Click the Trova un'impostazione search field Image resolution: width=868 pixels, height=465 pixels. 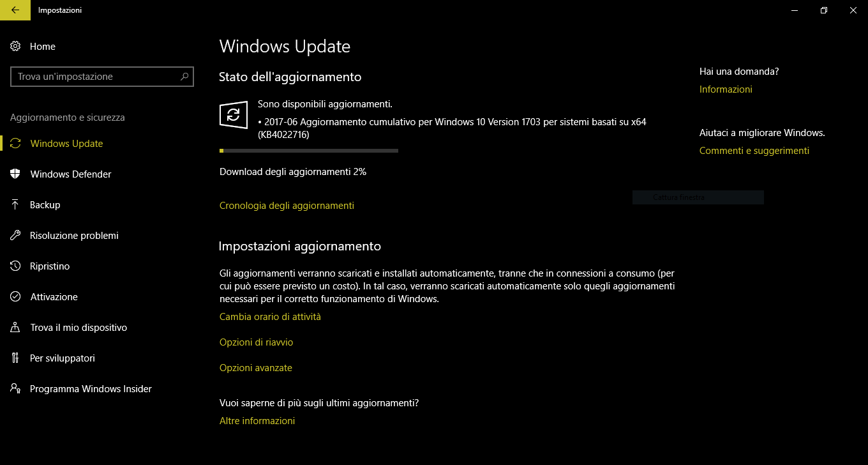pos(102,77)
